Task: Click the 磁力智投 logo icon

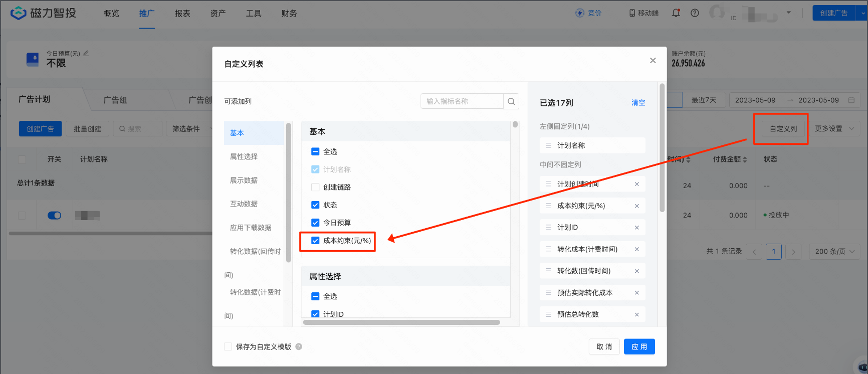Action: (x=18, y=13)
